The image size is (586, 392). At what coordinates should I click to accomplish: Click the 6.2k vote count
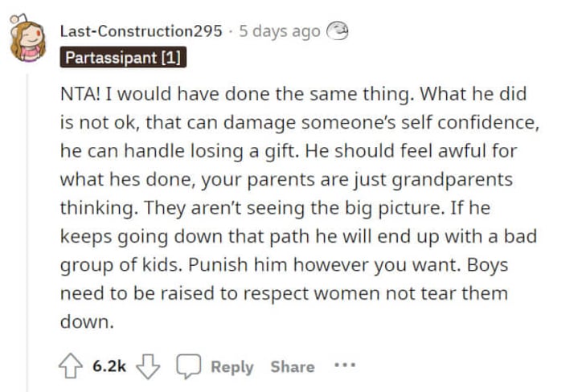pos(109,365)
